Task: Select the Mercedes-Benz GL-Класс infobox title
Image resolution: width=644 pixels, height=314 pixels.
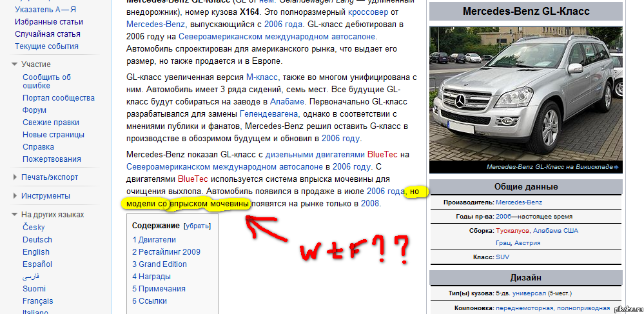Action: click(526, 11)
